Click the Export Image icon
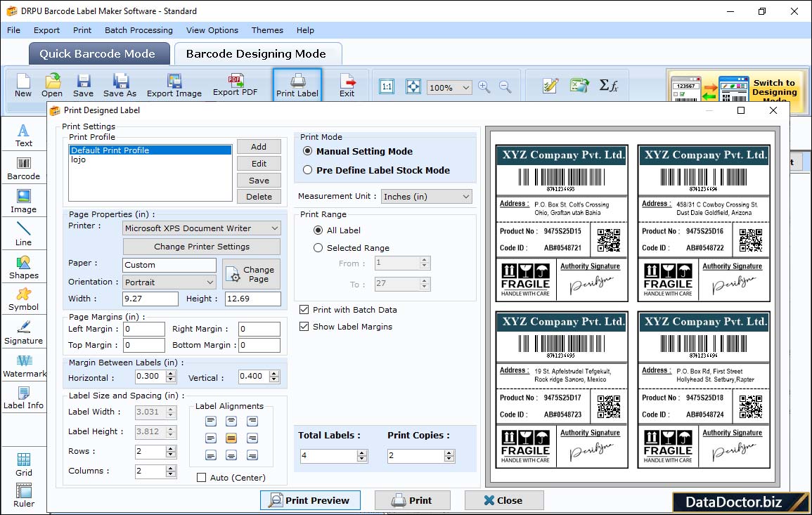Screen dimensions: 812x515 [174, 86]
